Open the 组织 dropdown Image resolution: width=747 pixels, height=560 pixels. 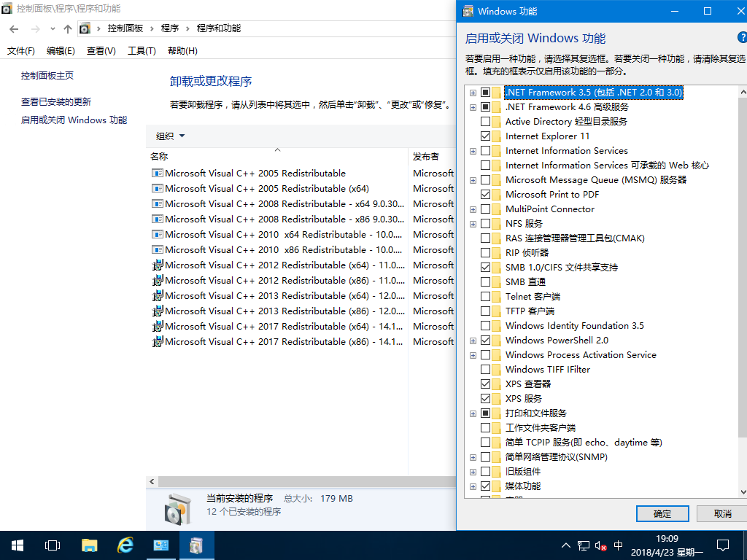pyautogui.click(x=170, y=136)
